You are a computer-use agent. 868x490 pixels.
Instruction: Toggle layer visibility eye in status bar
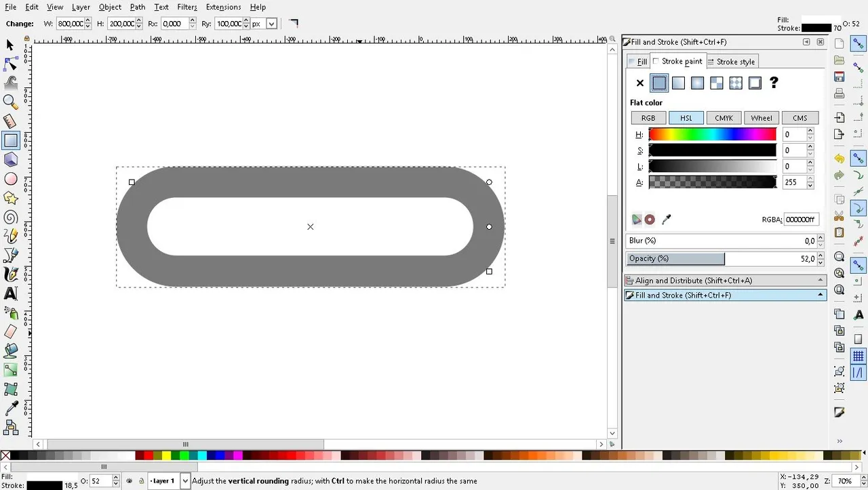point(130,481)
